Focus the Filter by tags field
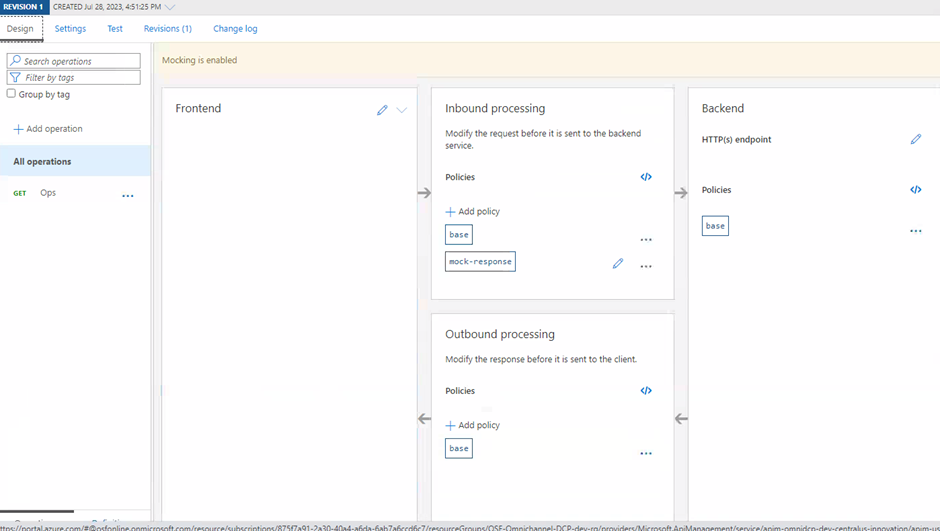The image size is (940, 531). 74,77
